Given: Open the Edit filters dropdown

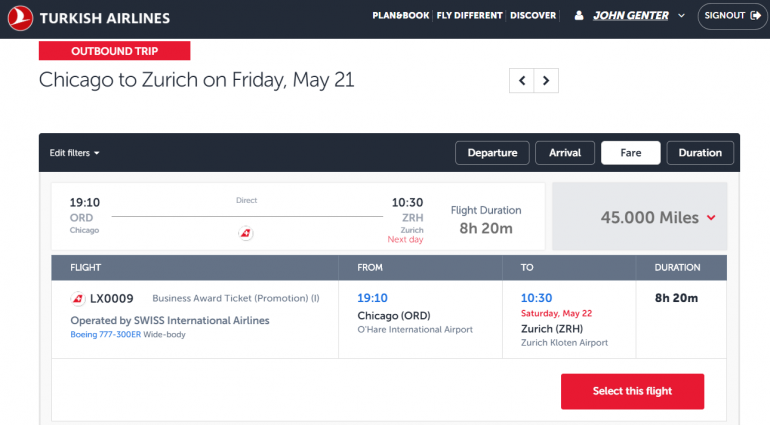Looking at the screenshot, I should [x=75, y=153].
